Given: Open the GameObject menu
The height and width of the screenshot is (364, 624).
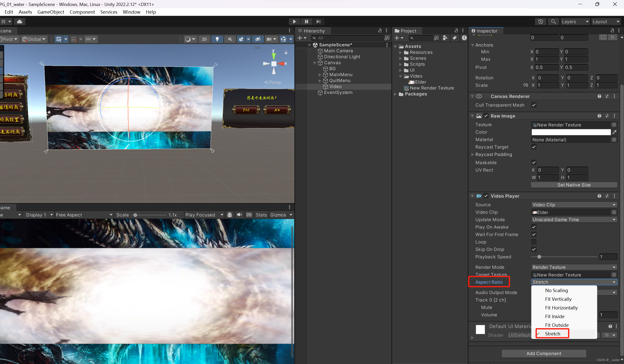Looking at the screenshot, I should pos(51,12).
